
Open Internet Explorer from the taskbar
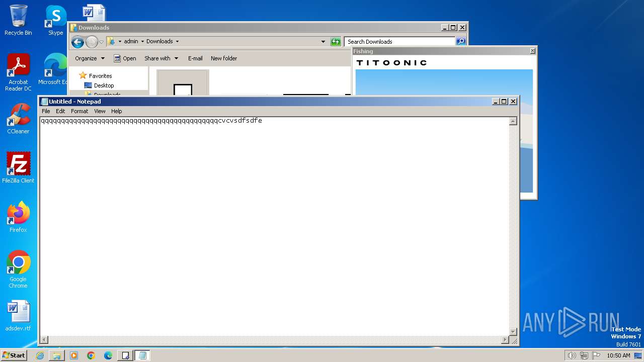click(x=40, y=355)
